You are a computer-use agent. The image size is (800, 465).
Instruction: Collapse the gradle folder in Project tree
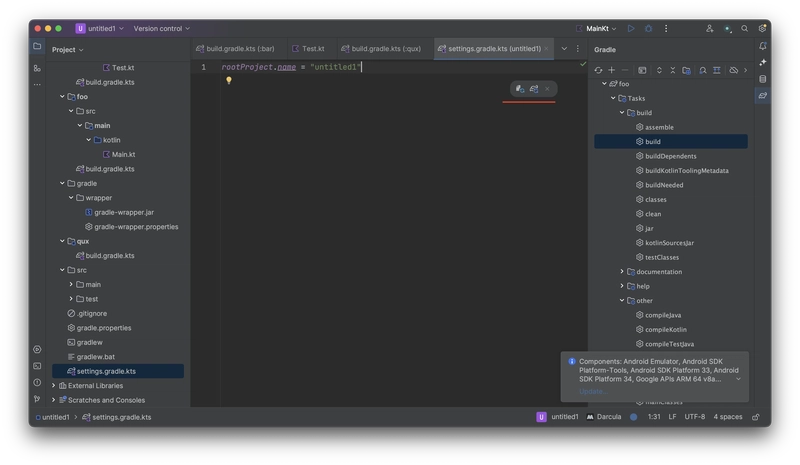click(x=62, y=183)
